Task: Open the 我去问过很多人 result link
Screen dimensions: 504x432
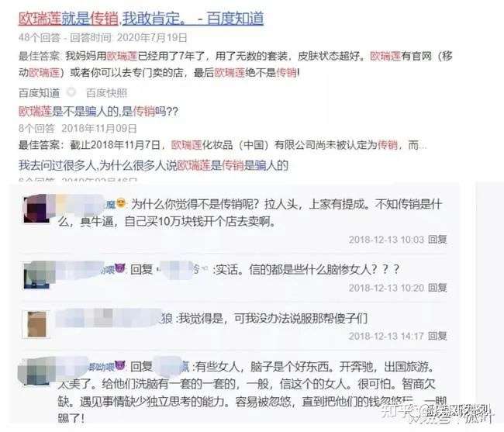Action: pos(154,165)
